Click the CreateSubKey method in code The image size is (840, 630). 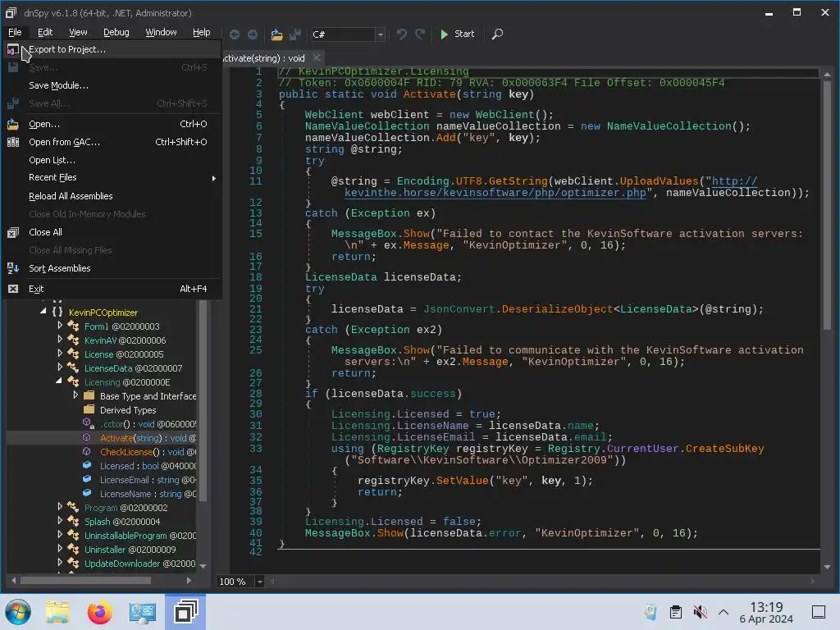tap(724, 449)
